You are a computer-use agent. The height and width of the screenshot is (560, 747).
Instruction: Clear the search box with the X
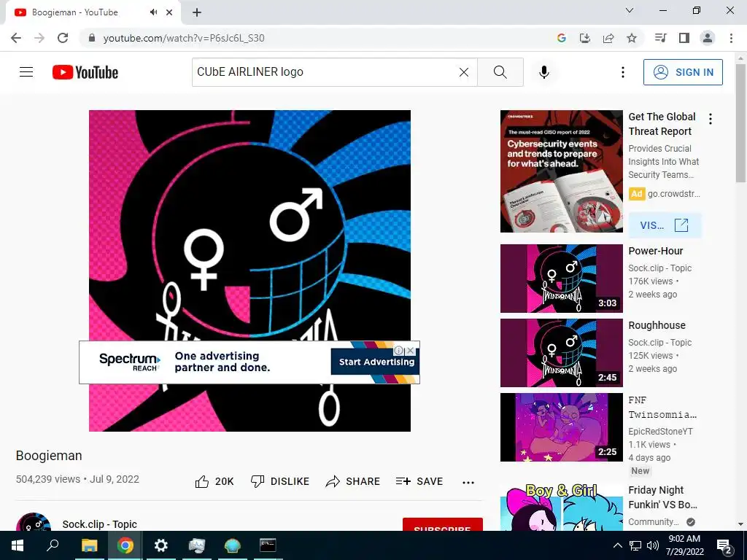tap(463, 72)
